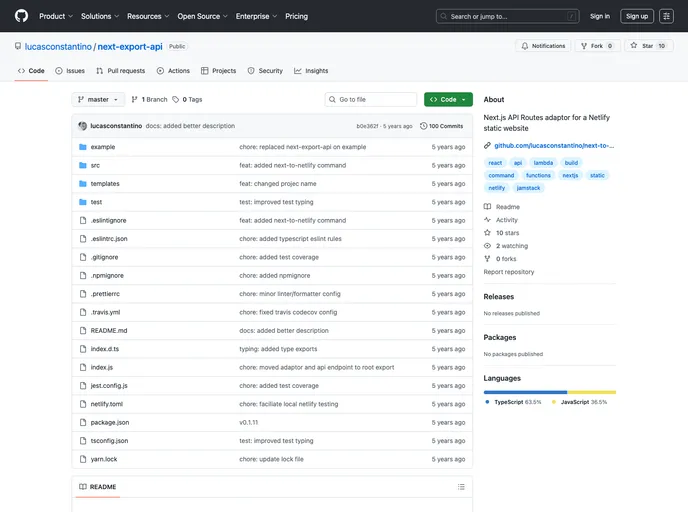Click the book icon on README tab

[x=82, y=487]
